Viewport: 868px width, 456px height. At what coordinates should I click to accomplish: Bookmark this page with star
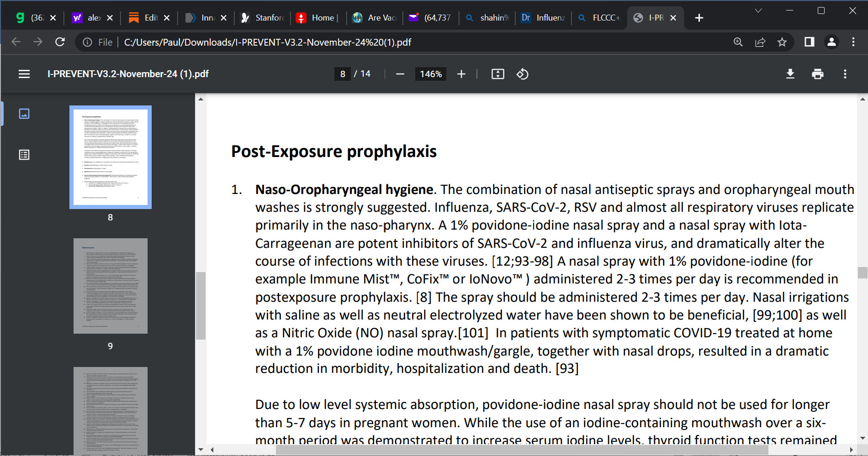tap(782, 42)
